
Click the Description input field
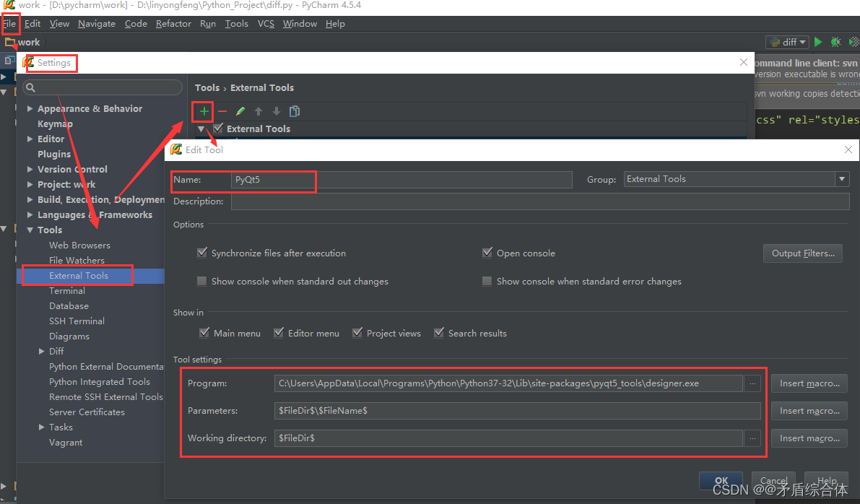(540, 201)
